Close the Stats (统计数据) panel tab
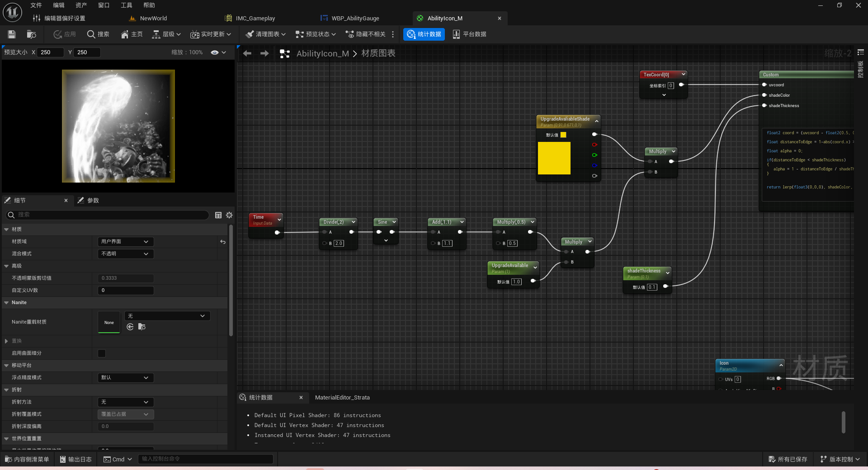This screenshot has width=868, height=470. point(301,398)
